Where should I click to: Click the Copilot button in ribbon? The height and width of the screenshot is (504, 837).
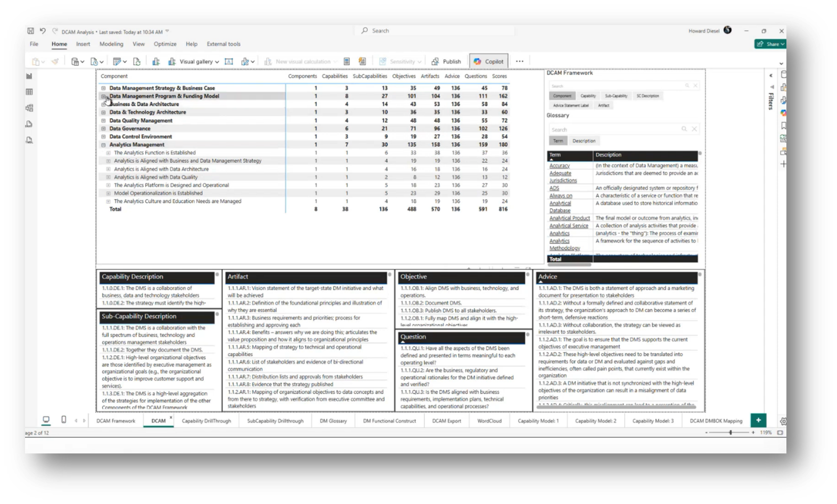[x=489, y=62]
